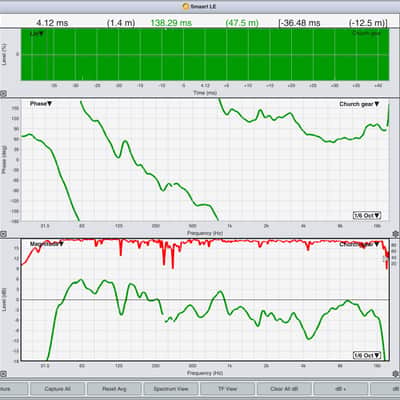The height and width of the screenshot is (400, 400).
Task: Switch to TF View
Action: pyautogui.click(x=227, y=389)
